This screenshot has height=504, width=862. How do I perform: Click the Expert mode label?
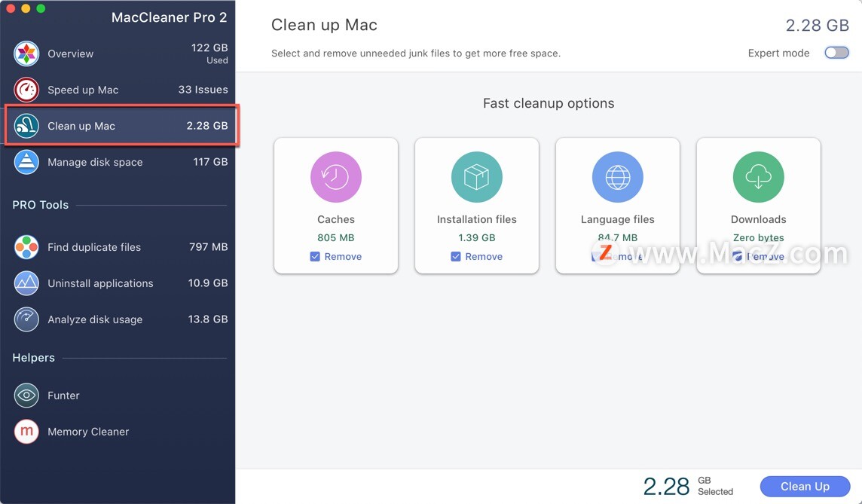778,53
